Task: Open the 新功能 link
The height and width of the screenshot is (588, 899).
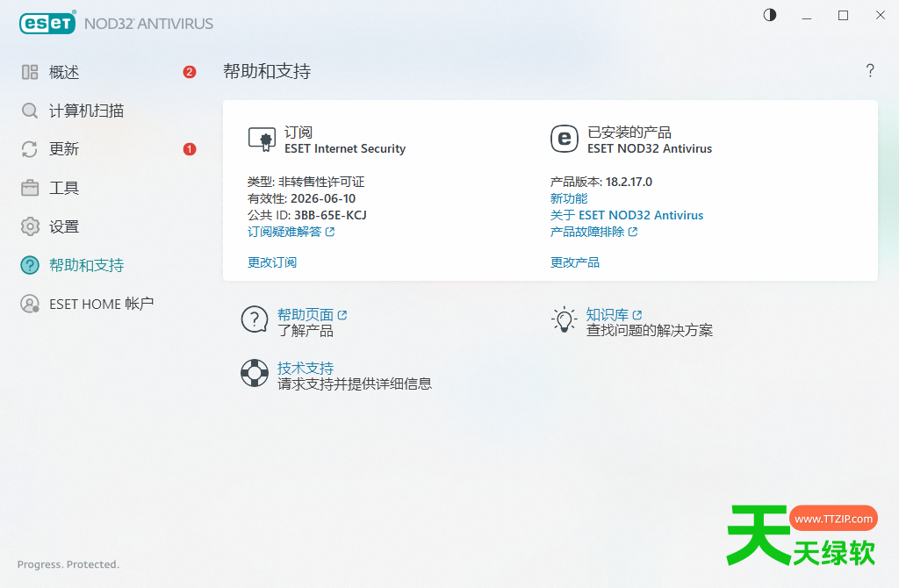Action: [569, 198]
